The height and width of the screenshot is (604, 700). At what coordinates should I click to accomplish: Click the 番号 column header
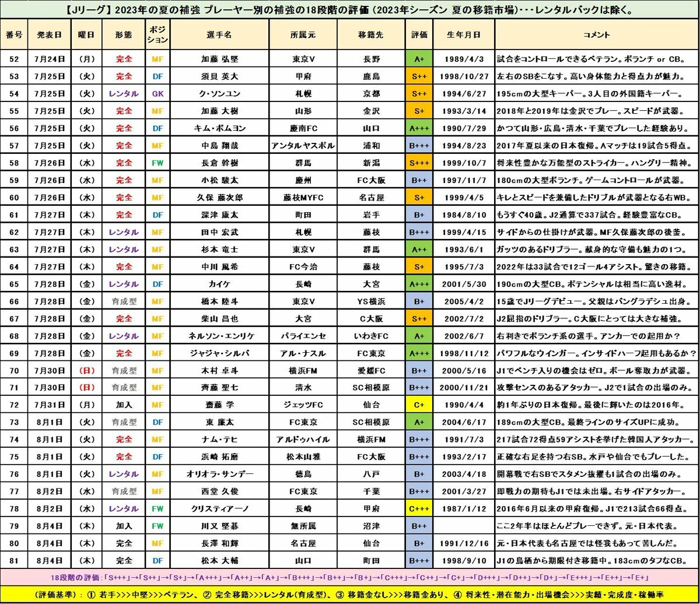[15, 35]
